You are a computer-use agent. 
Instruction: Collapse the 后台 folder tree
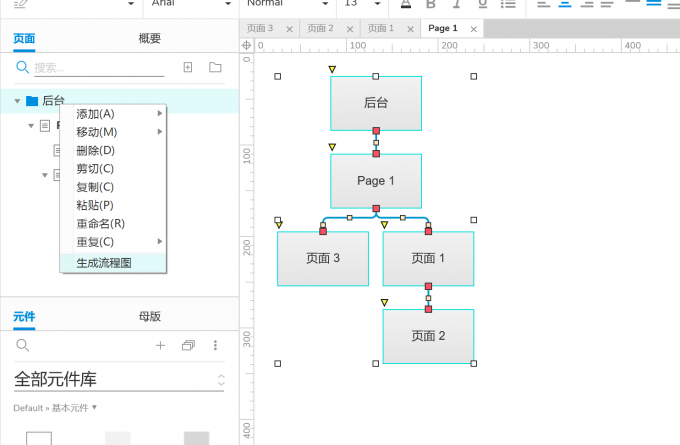(x=17, y=101)
